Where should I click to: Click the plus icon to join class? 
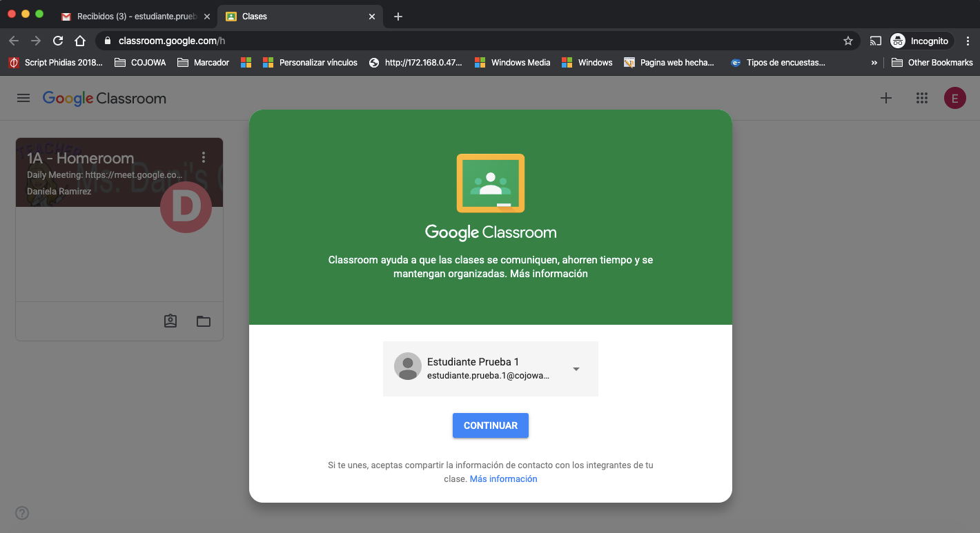pyautogui.click(x=886, y=98)
